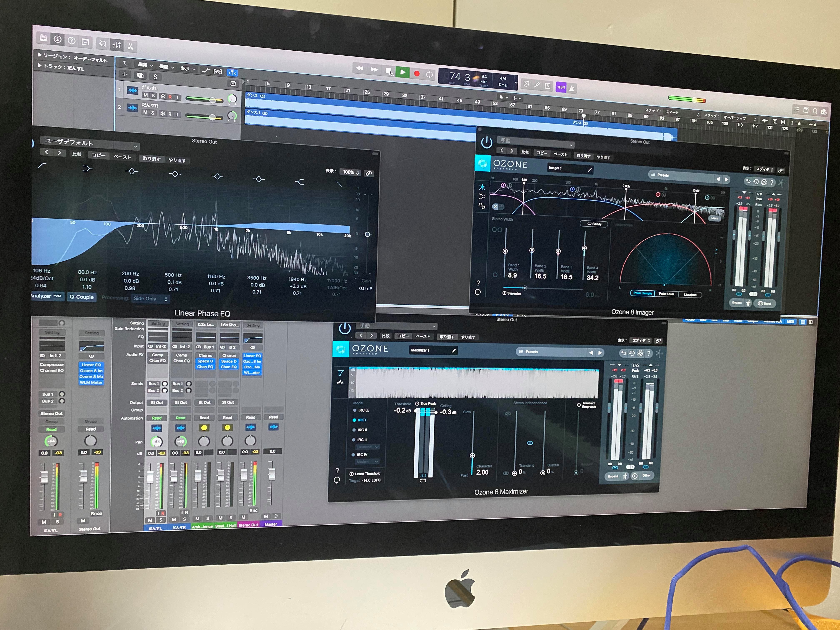Solo track だんすR in track header
Viewport: 840px width, 630px height.
point(153,113)
